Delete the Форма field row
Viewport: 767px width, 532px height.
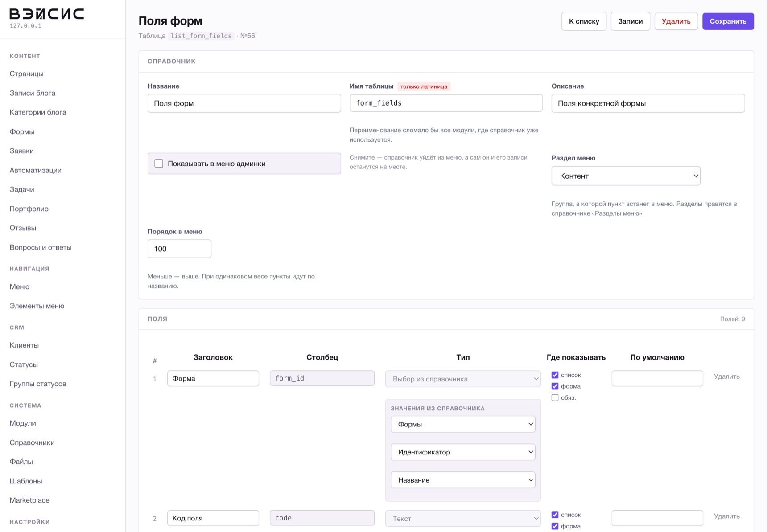click(726, 377)
